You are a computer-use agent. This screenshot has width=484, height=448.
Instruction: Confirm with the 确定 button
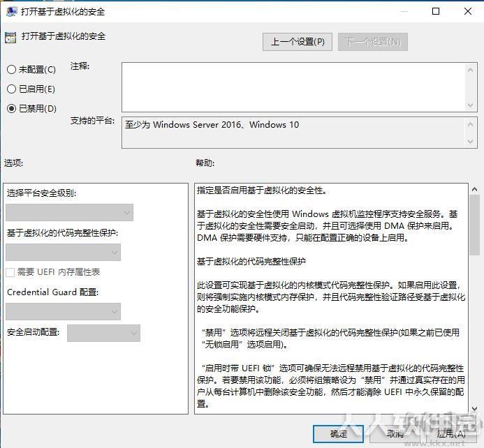(x=338, y=434)
